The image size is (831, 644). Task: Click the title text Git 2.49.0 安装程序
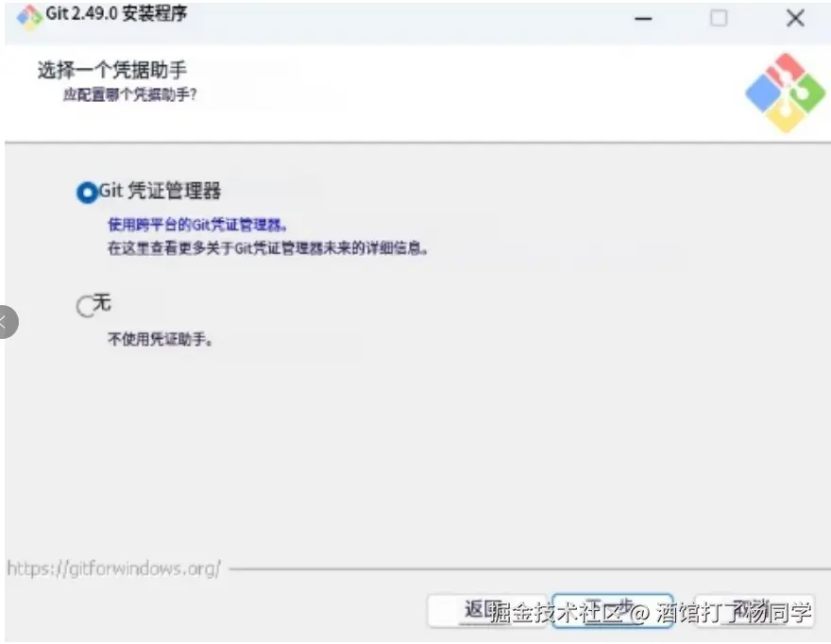tap(116, 14)
